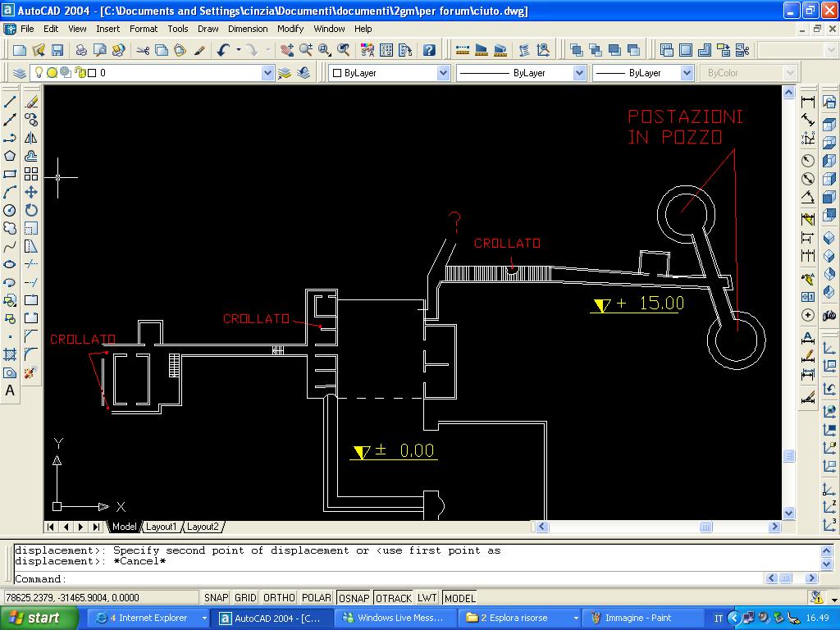840x630 pixels.
Task: Enable GRID display in status bar
Action: tap(245, 598)
